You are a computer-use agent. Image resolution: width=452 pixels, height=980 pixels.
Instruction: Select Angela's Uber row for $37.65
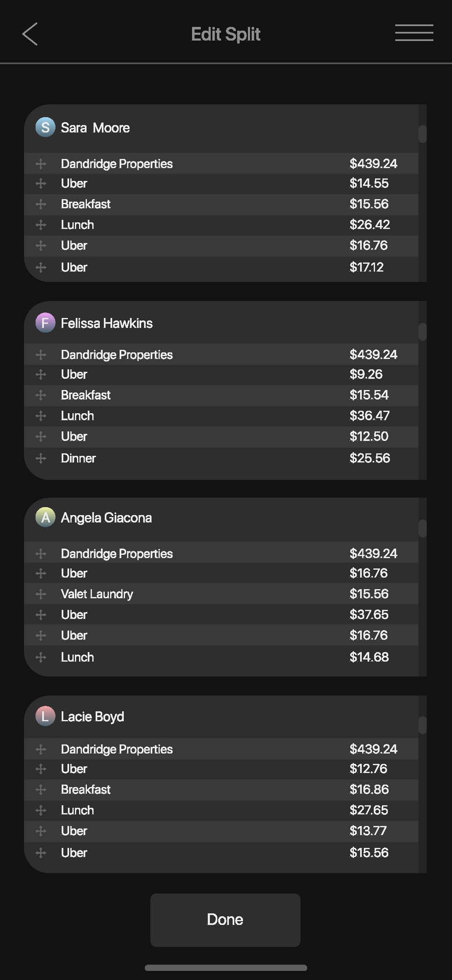(x=221, y=614)
